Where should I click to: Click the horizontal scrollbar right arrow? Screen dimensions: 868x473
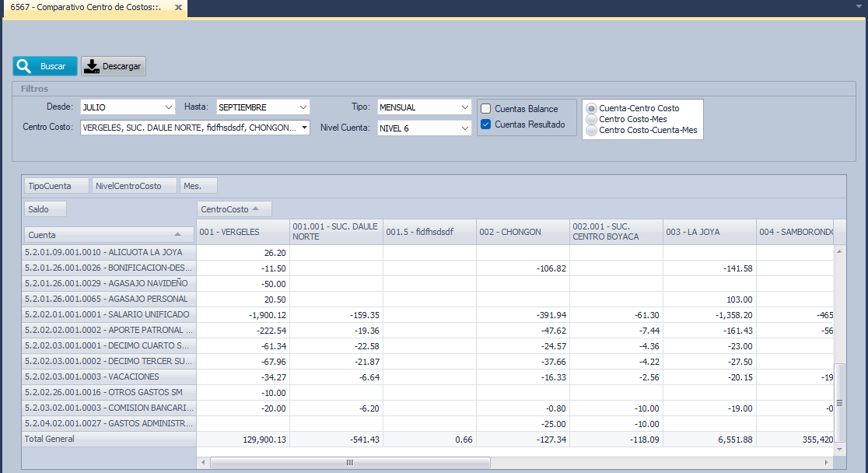coord(827,462)
